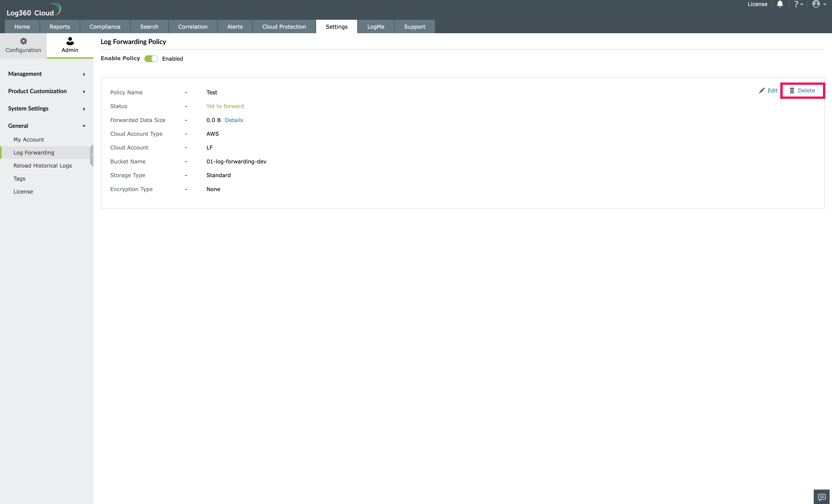
Task: Open Tags under General settings
Action: pyautogui.click(x=19, y=178)
